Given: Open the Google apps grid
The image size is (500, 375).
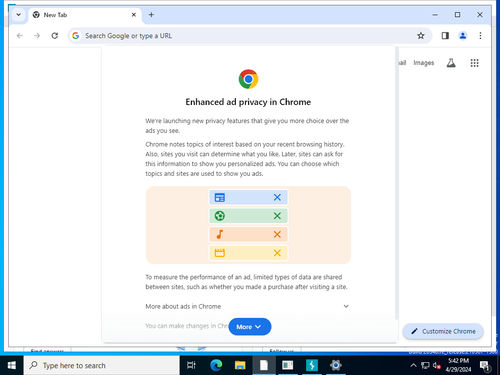Looking at the screenshot, I should point(474,63).
